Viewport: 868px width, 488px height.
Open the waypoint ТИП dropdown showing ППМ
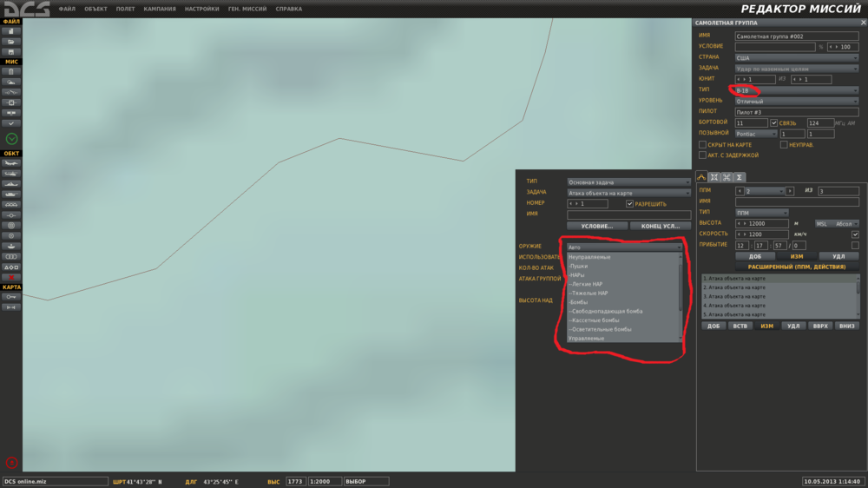[x=762, y=213]
